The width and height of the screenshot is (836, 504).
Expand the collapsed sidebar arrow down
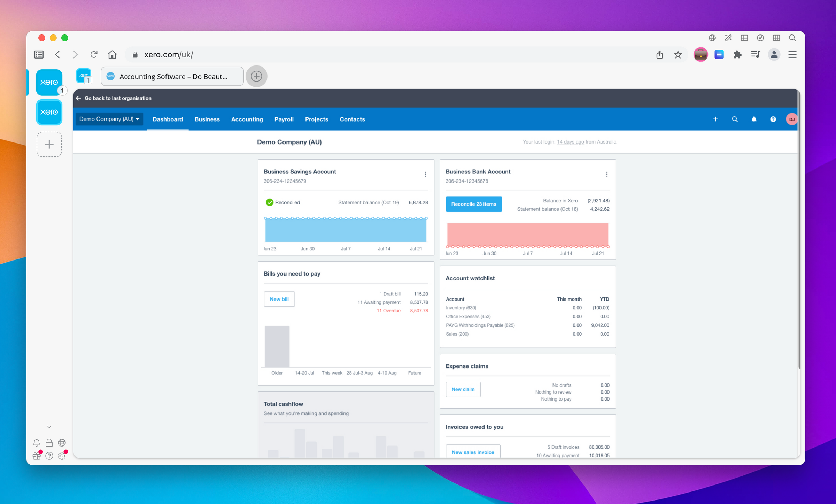point(49,426)
